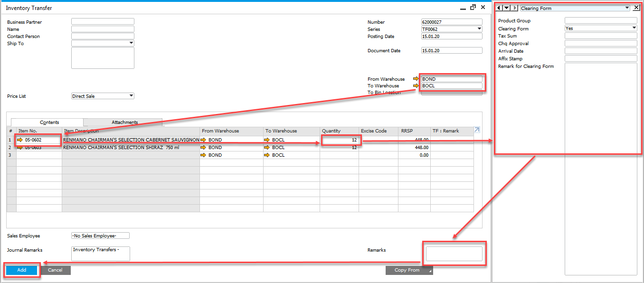This screenshot has width=644, height=283.
Task: Click the Posting Date field
Action: (452, 36)
